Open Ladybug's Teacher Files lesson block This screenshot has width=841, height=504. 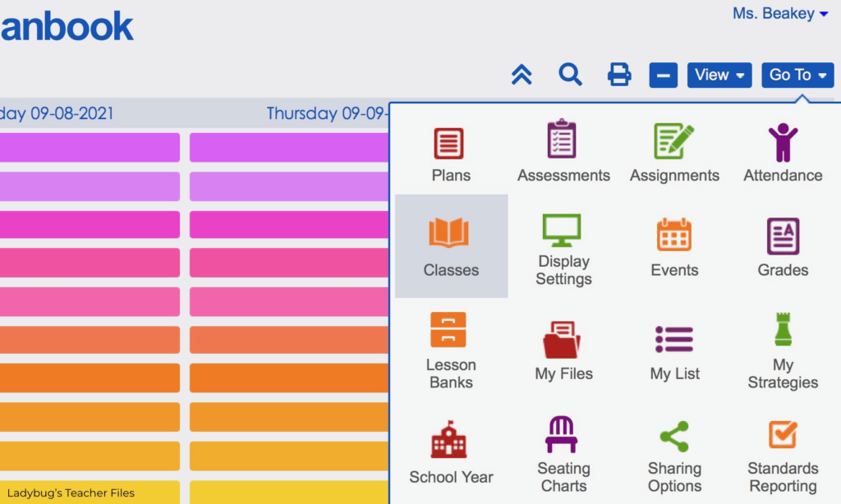90,493
